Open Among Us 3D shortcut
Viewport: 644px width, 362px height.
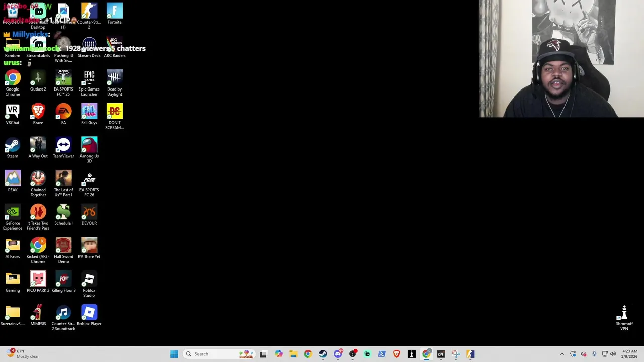(x=89, y=150)
